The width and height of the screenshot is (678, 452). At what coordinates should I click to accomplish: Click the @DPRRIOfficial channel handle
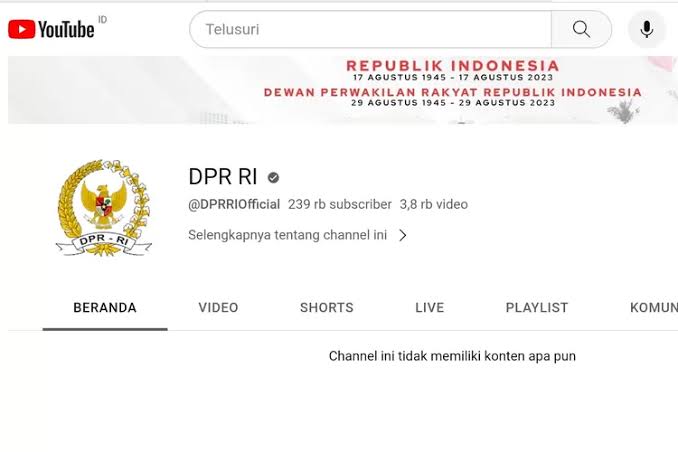[234, 204]
